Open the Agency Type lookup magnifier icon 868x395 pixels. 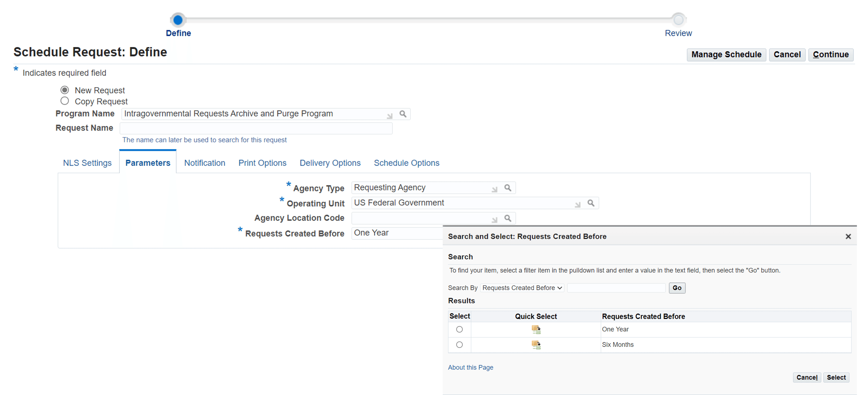(508, 188)
